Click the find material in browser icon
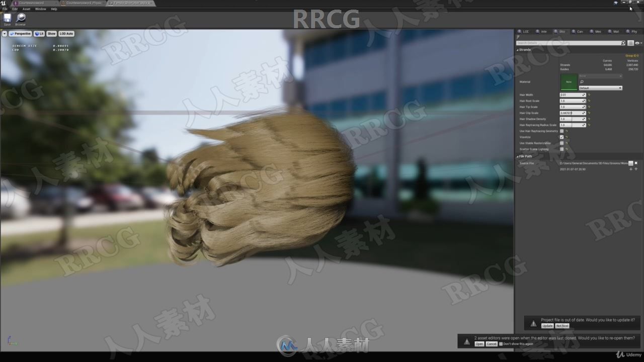The height and width of the screenshot is (362, 644). click(x=582, y=82)
